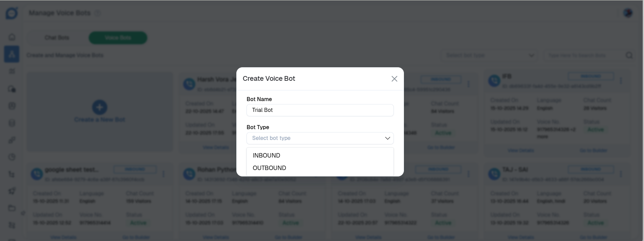644x241 pixels.
Task: Open the folder icon in the sidebar
Action: point(12,208)
